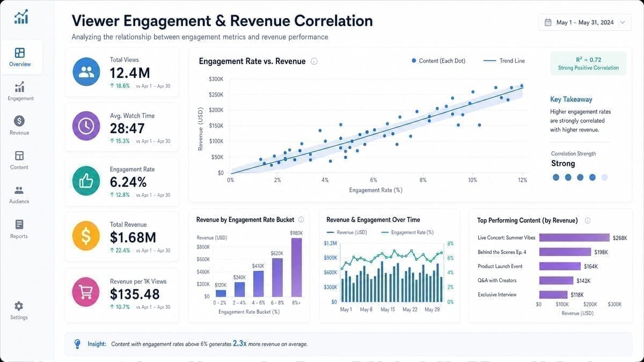Screen dimensions: 644x362
Task: Click the last faded correlation strength dot
Action: pyautogui.click(x=604, y=178)
